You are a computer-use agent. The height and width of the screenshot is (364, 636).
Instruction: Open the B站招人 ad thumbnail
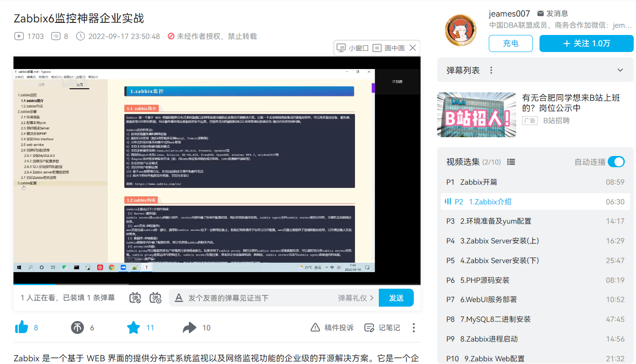(x=477, y=115)
